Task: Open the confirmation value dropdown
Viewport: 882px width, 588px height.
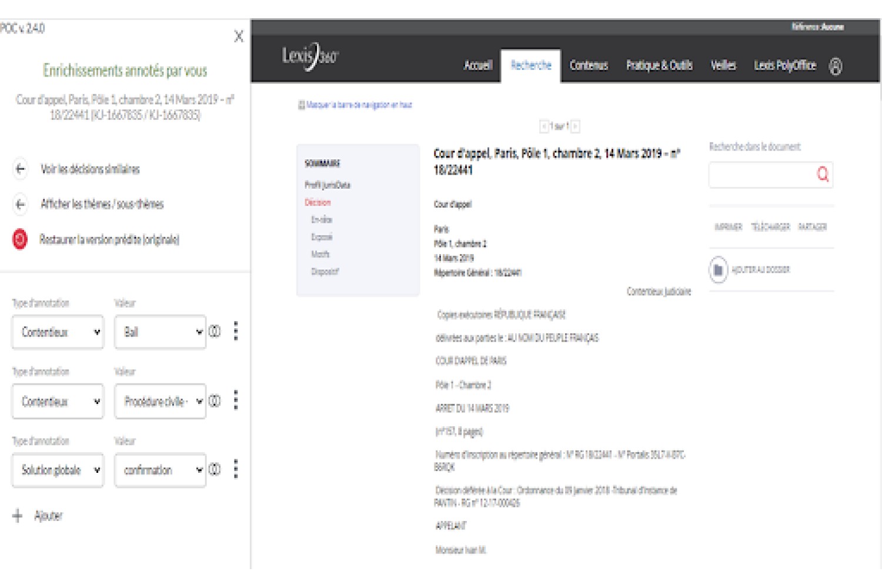Action: coord(160,470)
